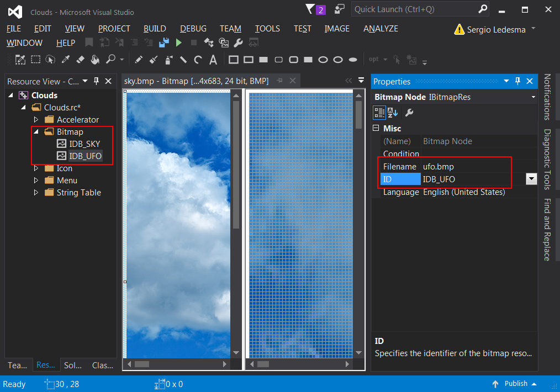
Task: Open the Sergio Ledesma account dropdown
Action: pyautogui.click(x=533, y=28)
